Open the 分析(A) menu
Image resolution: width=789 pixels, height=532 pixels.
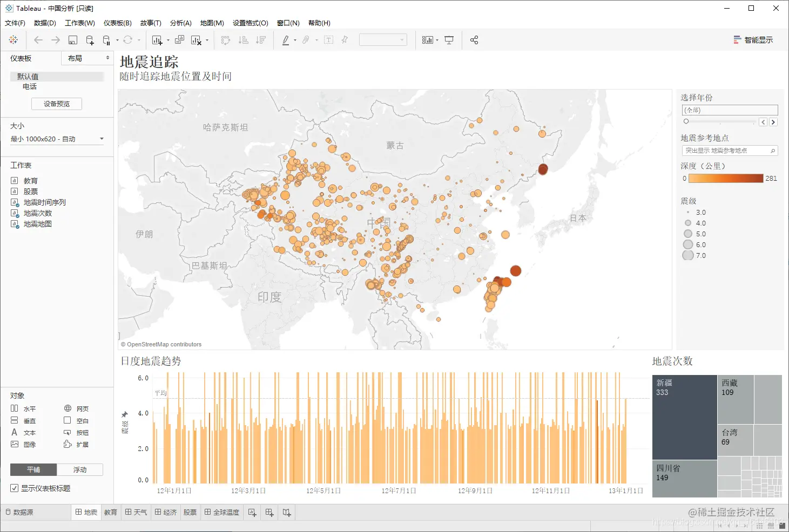point(181,23)
